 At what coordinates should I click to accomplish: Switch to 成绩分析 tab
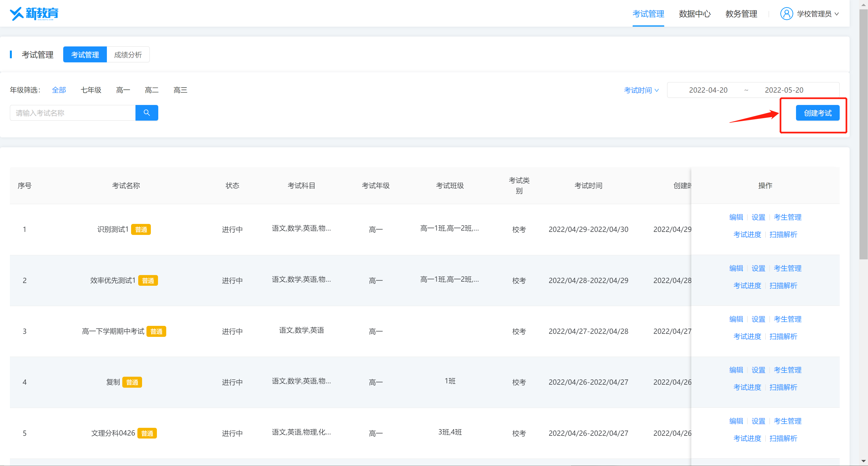tap(128, 55)
